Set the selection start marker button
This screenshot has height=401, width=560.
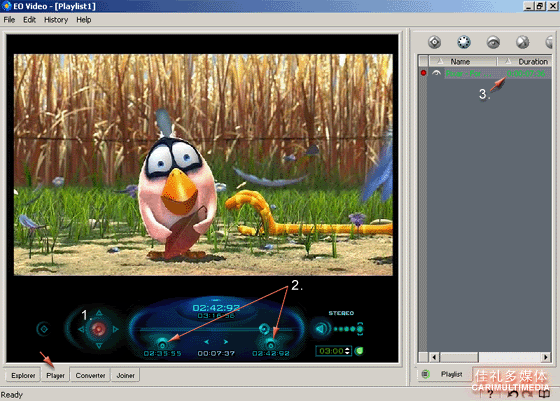[162, 344]
